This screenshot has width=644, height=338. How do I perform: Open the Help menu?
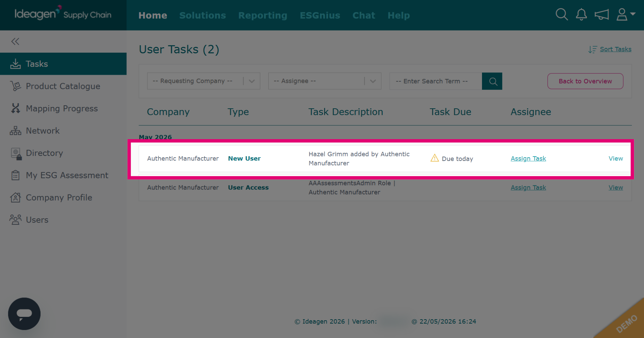[x=399, y=16]
